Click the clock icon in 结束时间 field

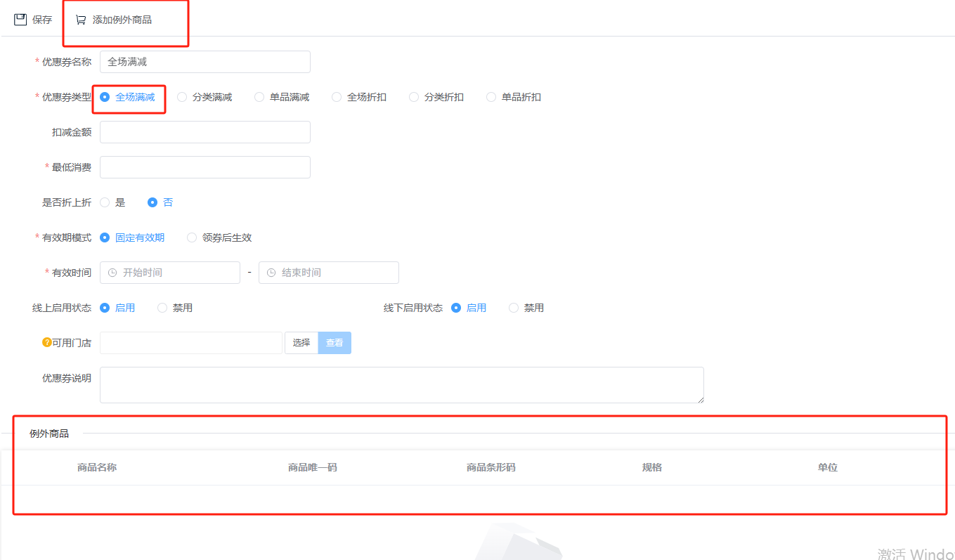pos(271,273)
